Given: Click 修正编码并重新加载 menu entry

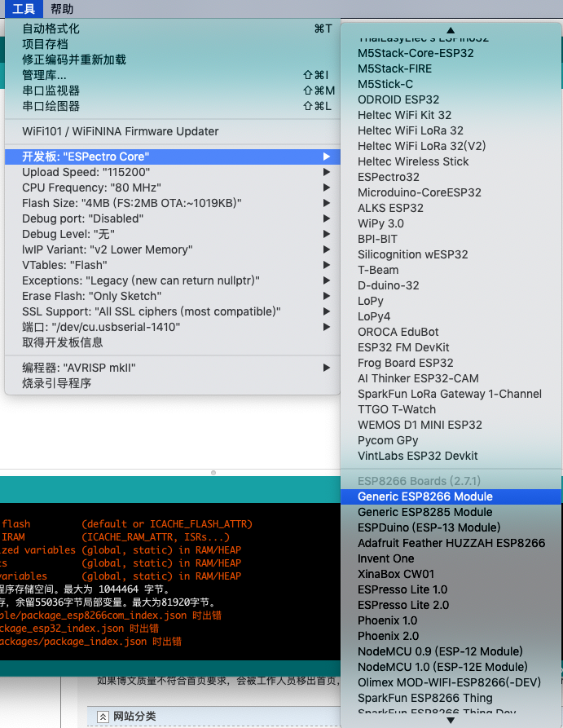Looking at the screenshot, I should click(x=172, y=60).
